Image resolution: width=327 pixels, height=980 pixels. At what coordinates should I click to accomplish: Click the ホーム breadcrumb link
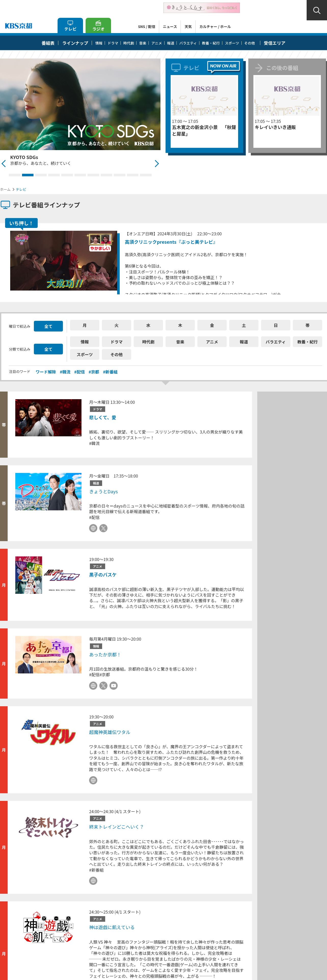(5, 190)
